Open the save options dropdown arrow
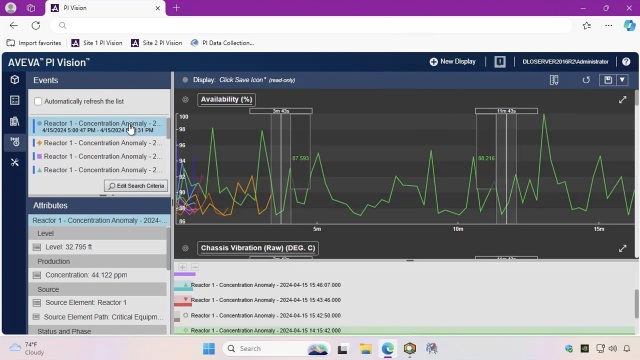 622,80
